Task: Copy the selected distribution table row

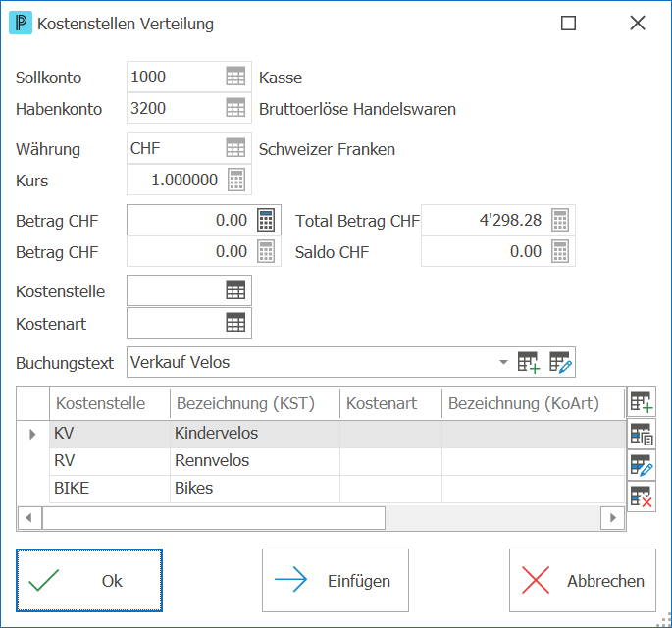Action: [642, 434]
